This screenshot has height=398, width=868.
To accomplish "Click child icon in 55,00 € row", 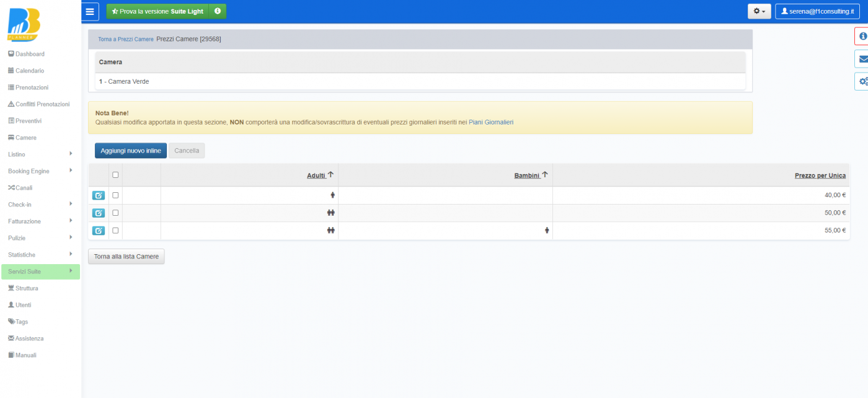I will tap(547, 231).
